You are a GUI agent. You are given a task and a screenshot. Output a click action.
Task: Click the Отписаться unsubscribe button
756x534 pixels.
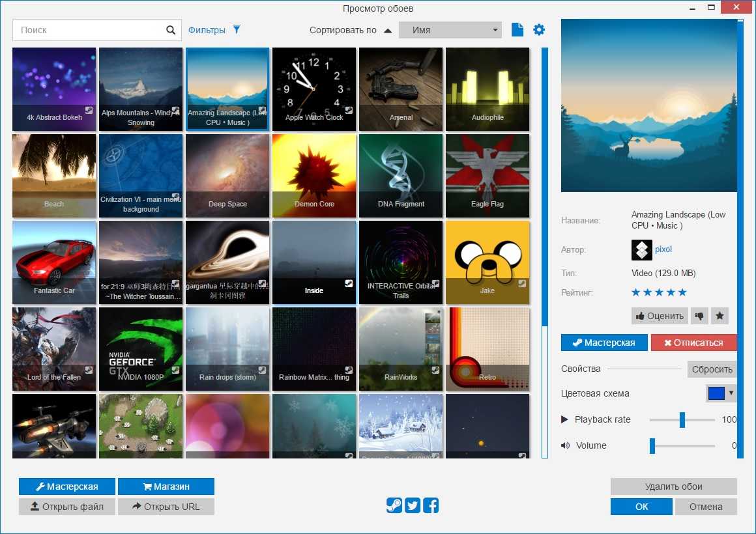pos(693,343)
